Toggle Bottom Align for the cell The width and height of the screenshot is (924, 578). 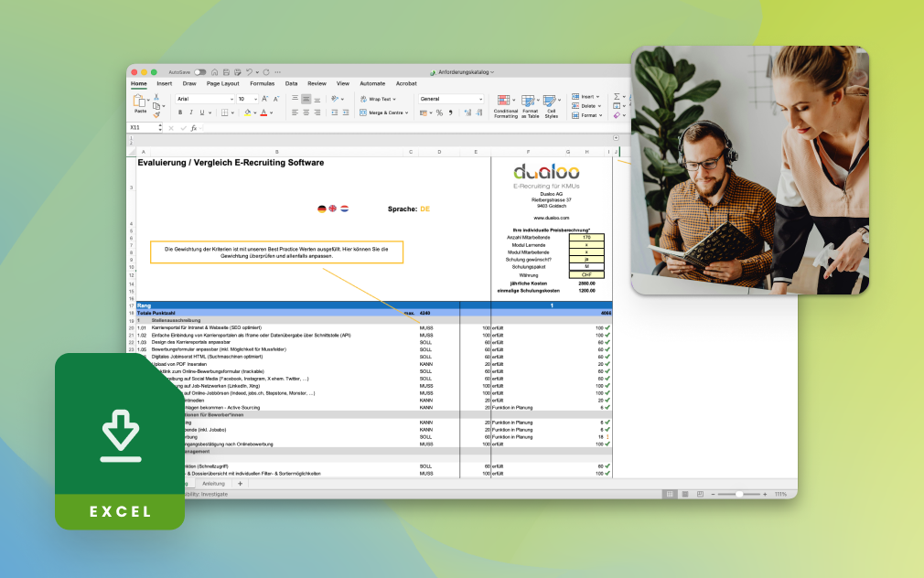point(317,99)
